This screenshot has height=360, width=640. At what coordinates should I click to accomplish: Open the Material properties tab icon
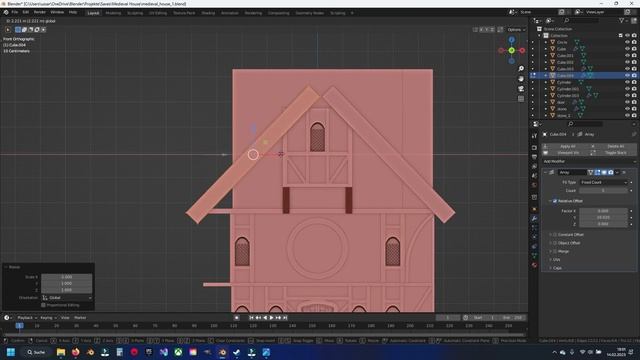click(x=534, y=265)
